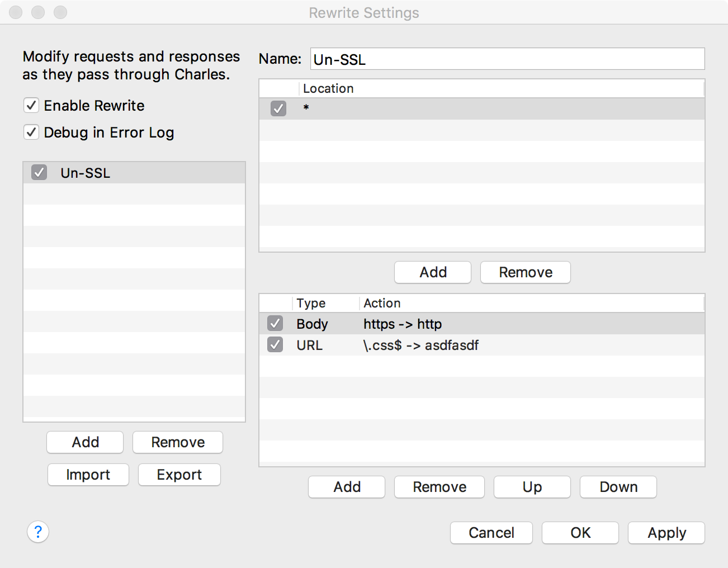The image size is (728, 568).
Task: Move the selected rule Down
Action: pos(618,487)
